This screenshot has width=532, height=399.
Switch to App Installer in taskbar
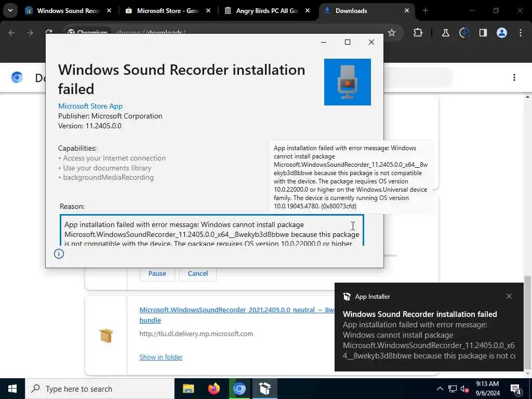click(x=264, y=389)
